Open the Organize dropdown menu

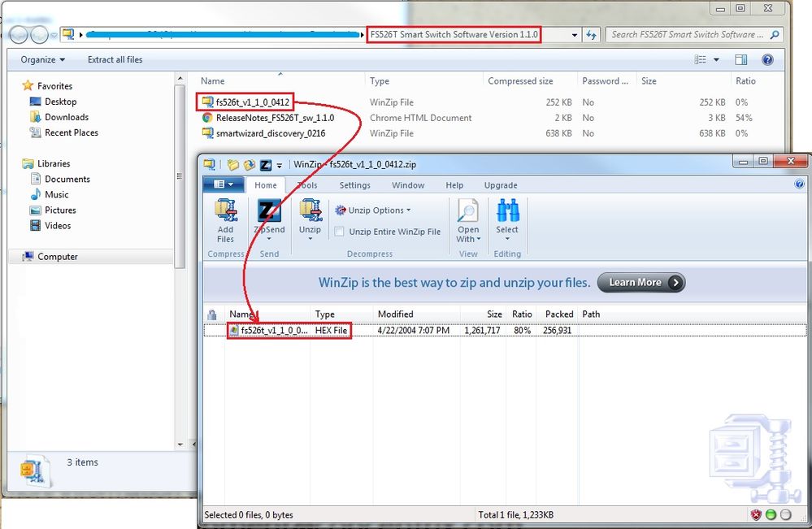[43, 59]
